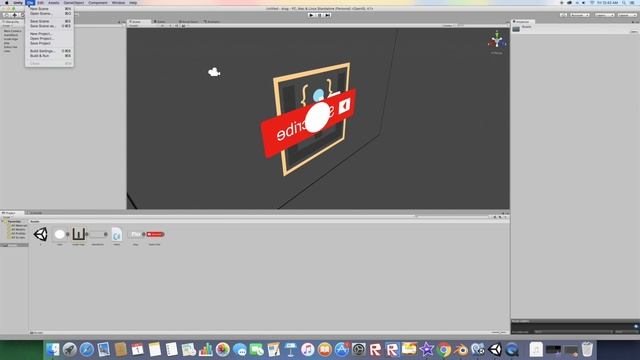Screen dimensions: 640x360
Task: Select Main Camera in Hierarchy
Action: (x=12, y=31)
